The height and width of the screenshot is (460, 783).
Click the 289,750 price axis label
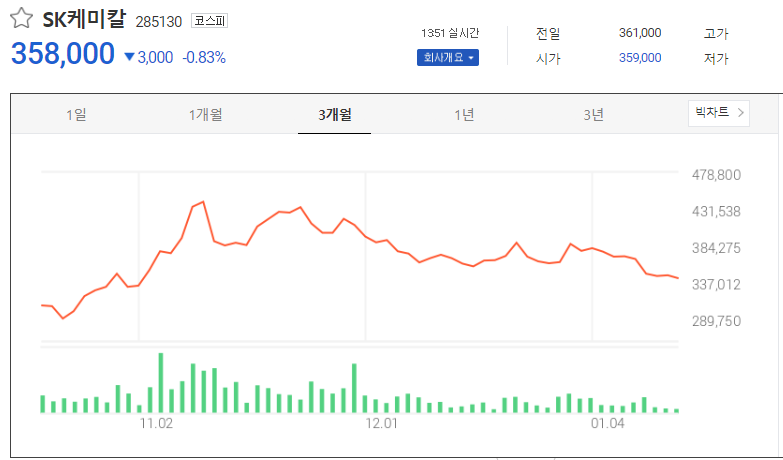pyautogui.click(x=716, y=321)
